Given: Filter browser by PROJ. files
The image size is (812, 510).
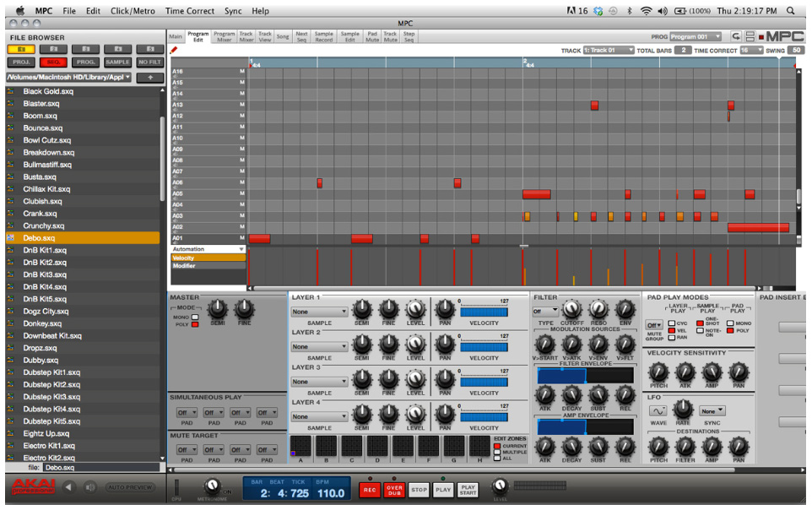Looking at the screenshot, I should pos(21,62).
